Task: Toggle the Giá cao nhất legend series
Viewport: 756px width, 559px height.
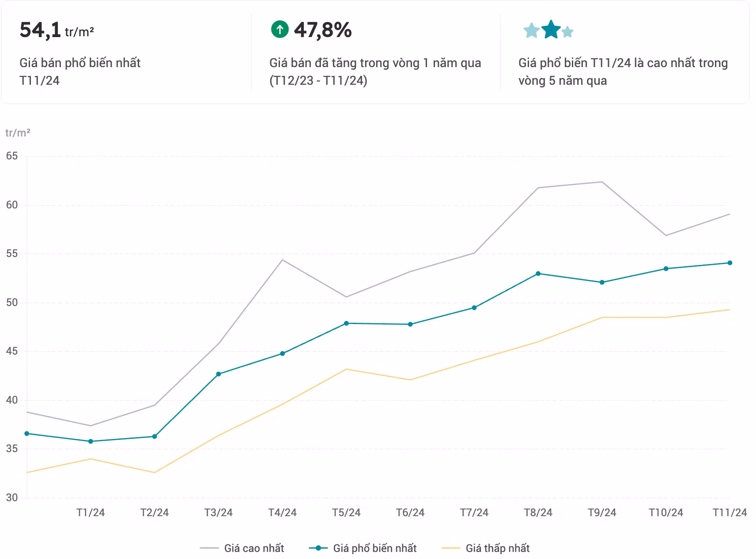Action: tap(242, 548)
